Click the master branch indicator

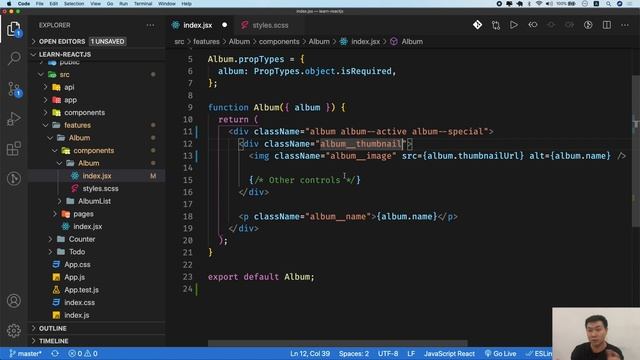tap(25, 353)
